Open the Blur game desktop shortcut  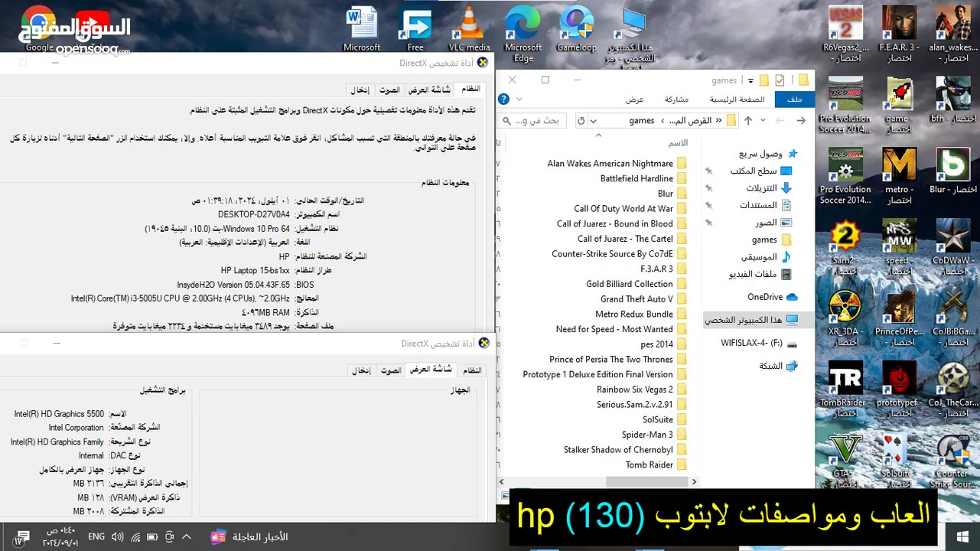952,171
